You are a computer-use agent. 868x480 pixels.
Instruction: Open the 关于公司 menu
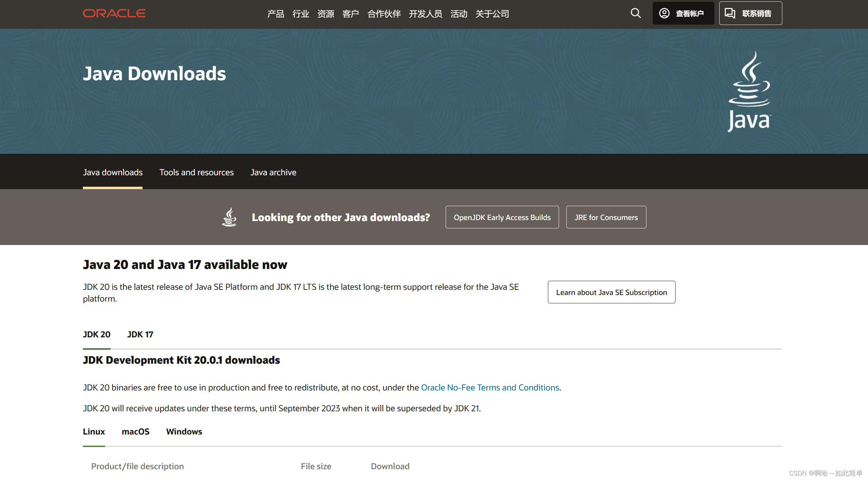(492, 14)
